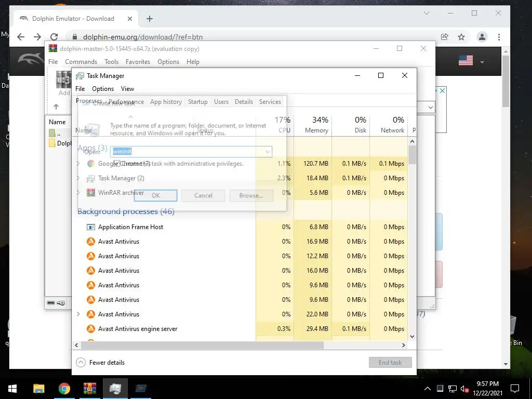This screenshot has width=532, height=399.
Task: Go up one folder in WinRAR
Action: 56,107
